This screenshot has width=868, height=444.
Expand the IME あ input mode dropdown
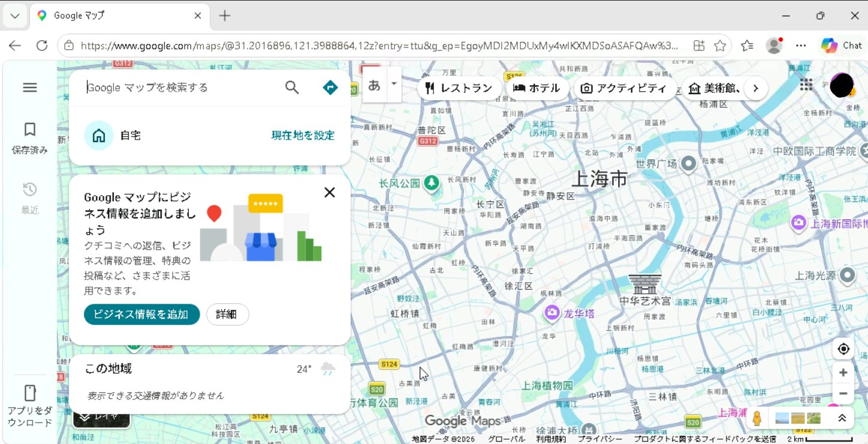(x=394, y=84)
